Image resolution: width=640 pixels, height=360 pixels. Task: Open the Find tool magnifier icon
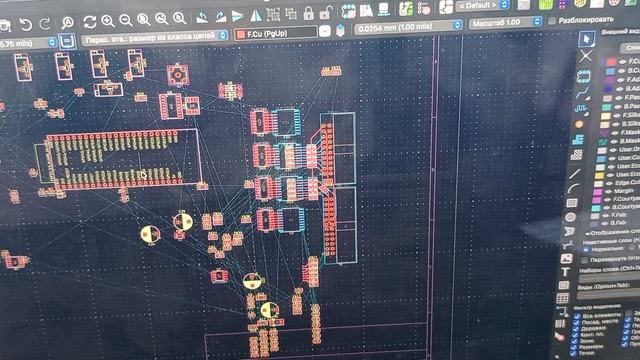(x=67, y=22)
